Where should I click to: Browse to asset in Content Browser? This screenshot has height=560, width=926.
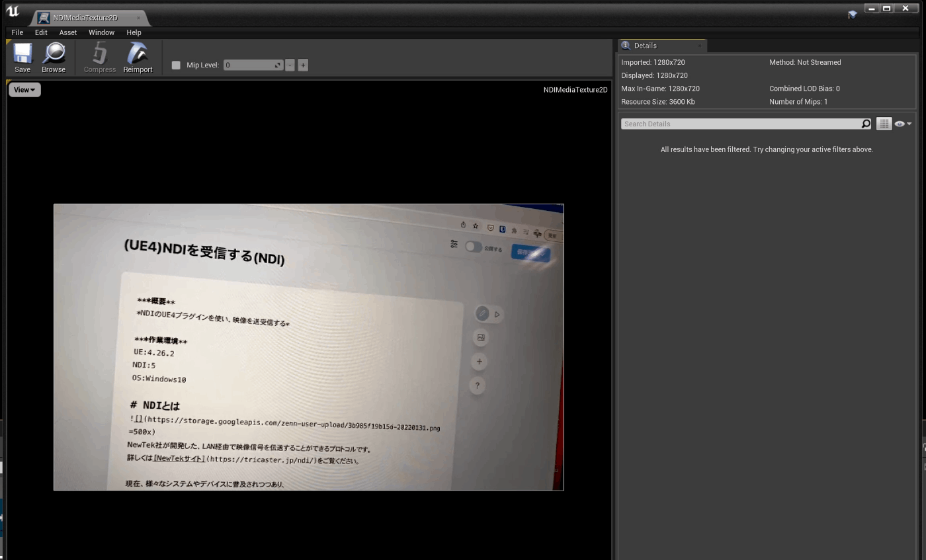54,58
